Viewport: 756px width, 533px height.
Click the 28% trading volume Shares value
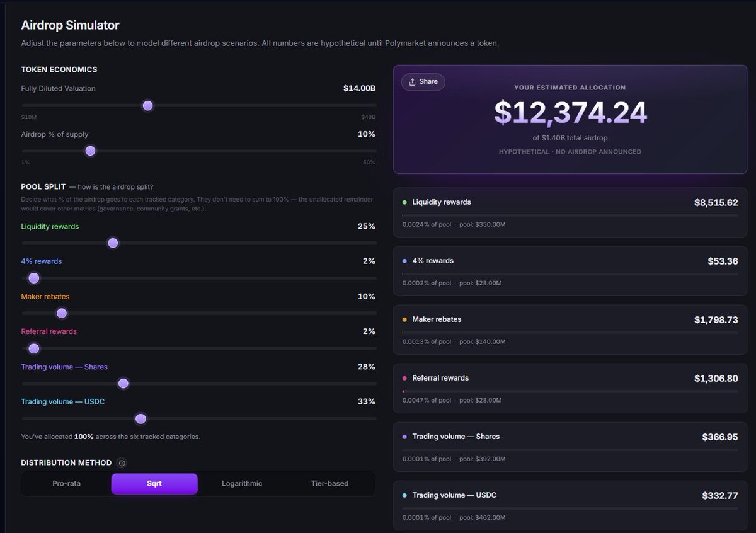[x=366, y=367]
